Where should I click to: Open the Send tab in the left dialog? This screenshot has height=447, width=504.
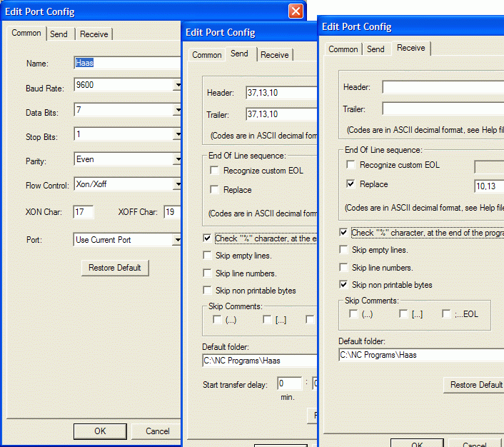[x=59, y=34]
